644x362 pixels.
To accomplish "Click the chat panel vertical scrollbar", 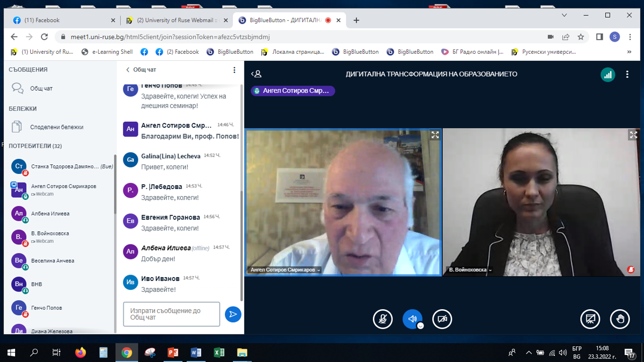I will 242,201.
